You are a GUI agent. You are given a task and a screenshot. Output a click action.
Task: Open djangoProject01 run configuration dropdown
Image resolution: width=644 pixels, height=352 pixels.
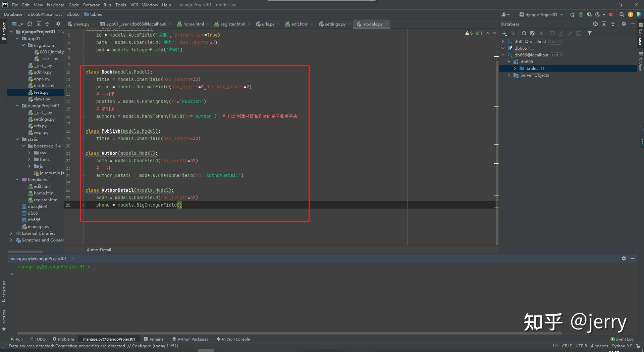coord(541,14)
